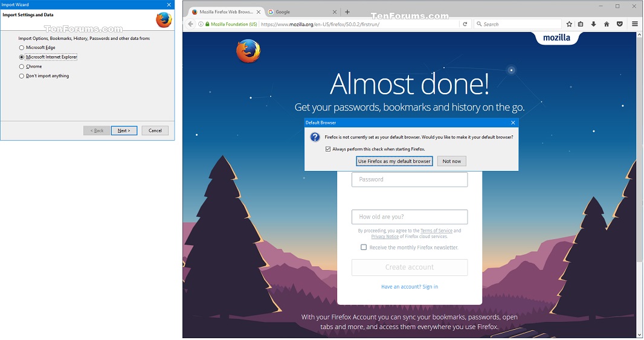Click the Firefox back arrow button
This screenshot has height=340, width=644.
click(x=190, y=24)
